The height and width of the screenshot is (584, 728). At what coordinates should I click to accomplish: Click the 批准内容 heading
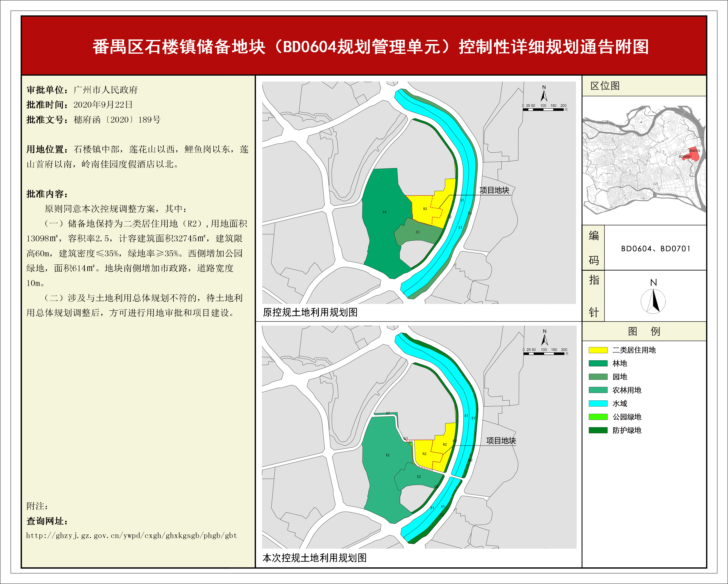pos(47,194)
